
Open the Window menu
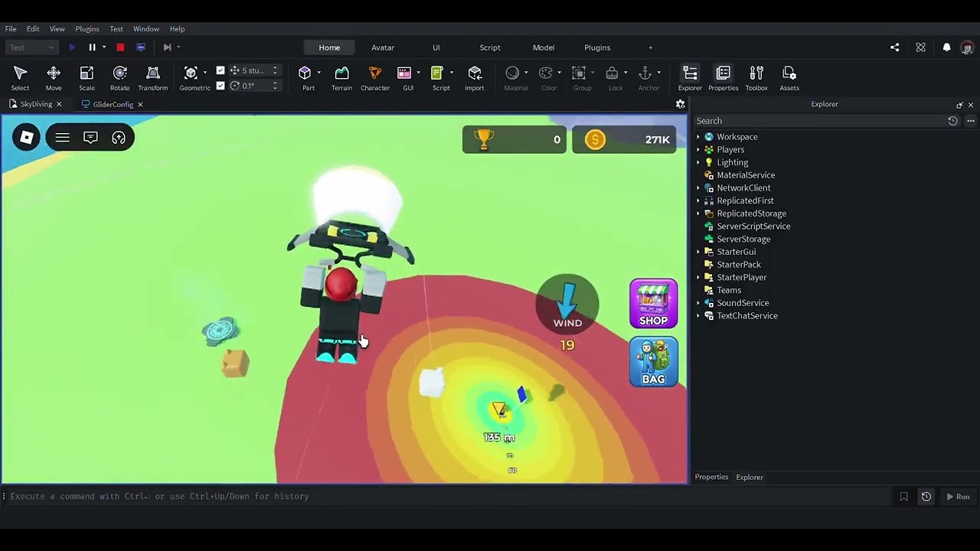coord(146,29)
